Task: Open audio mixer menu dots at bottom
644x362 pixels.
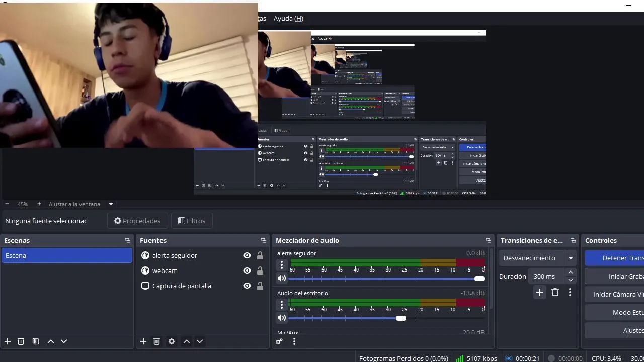Action: (x=294, y=341)
